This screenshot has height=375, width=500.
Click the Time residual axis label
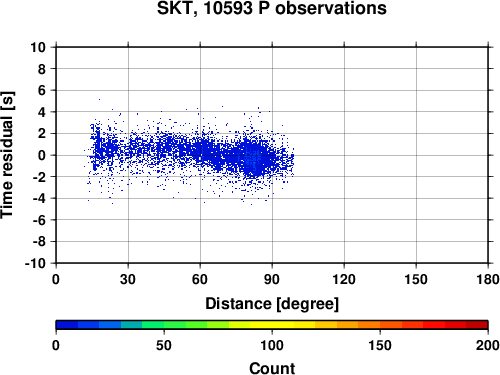click(7, 155)
